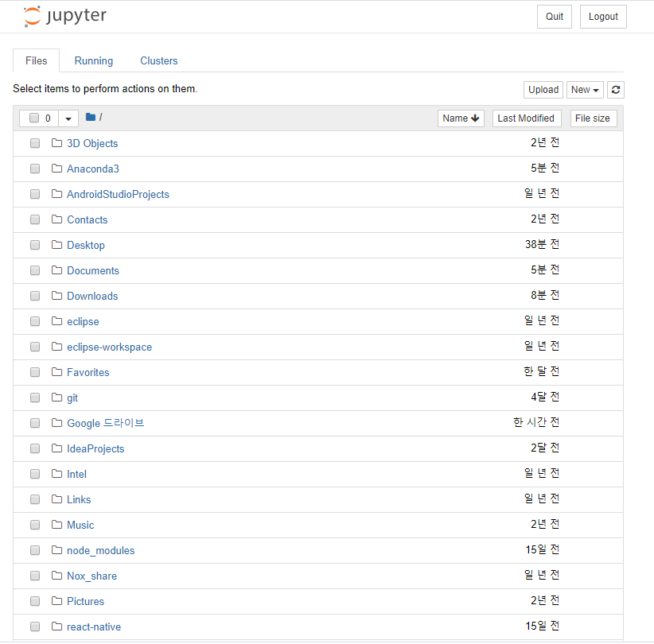Click the Contacts folder icon
The height and width of the screenshot is (644, 654).
point(56,219)
